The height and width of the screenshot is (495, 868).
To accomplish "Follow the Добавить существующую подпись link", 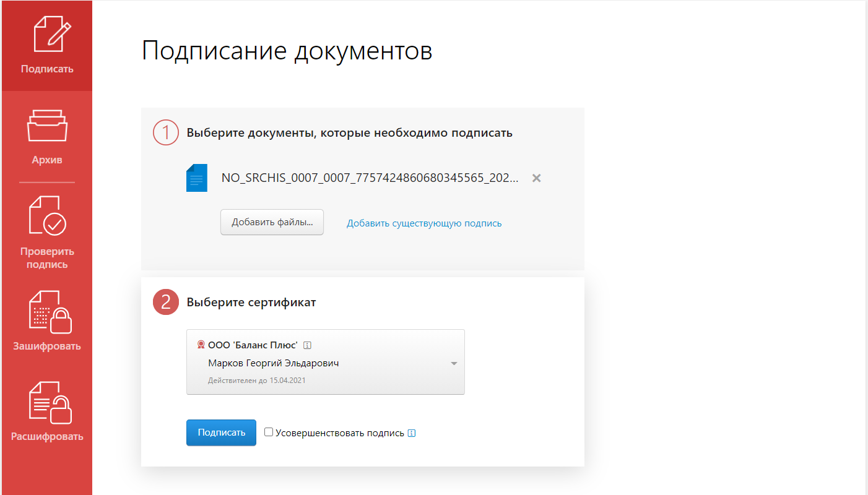I will tap(424, 223).
